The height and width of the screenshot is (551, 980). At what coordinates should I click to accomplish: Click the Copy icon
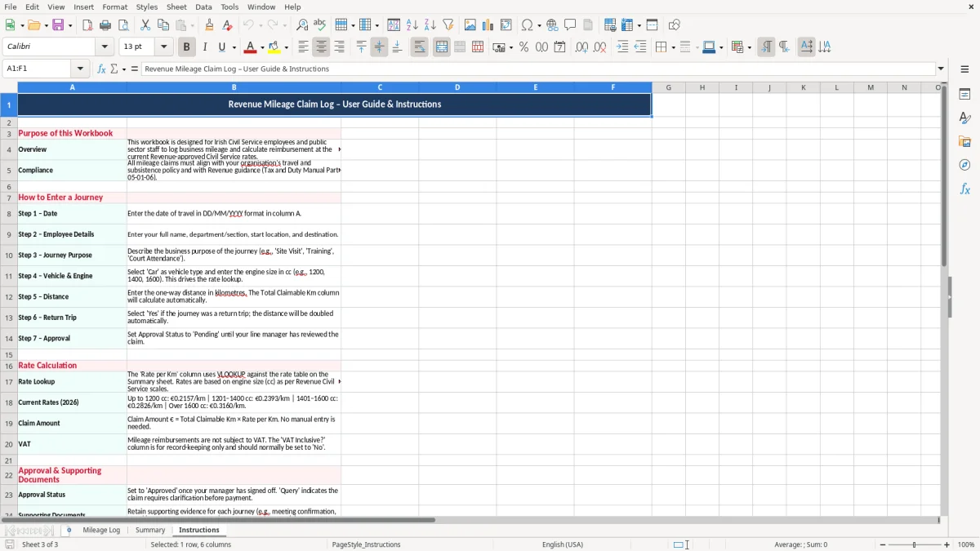point(163,25)
